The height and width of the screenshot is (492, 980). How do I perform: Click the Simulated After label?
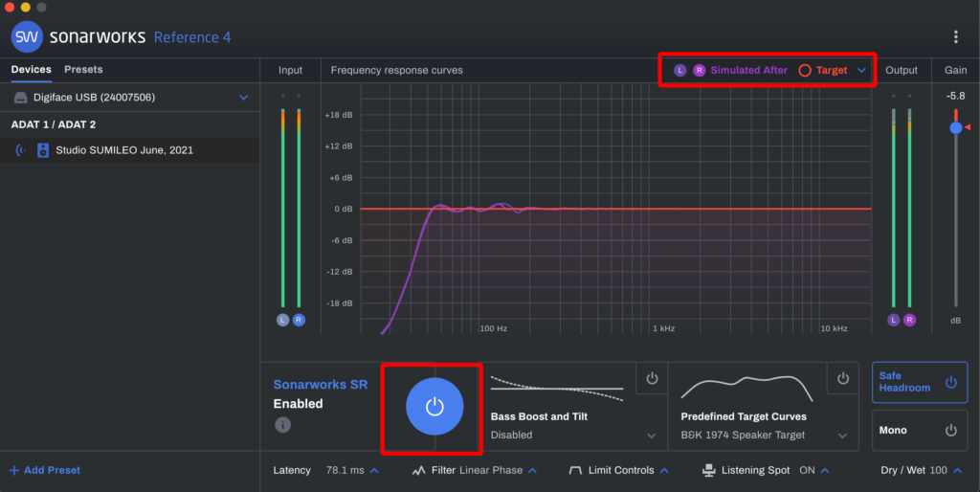pyautogui.click(x=748, y=70)
